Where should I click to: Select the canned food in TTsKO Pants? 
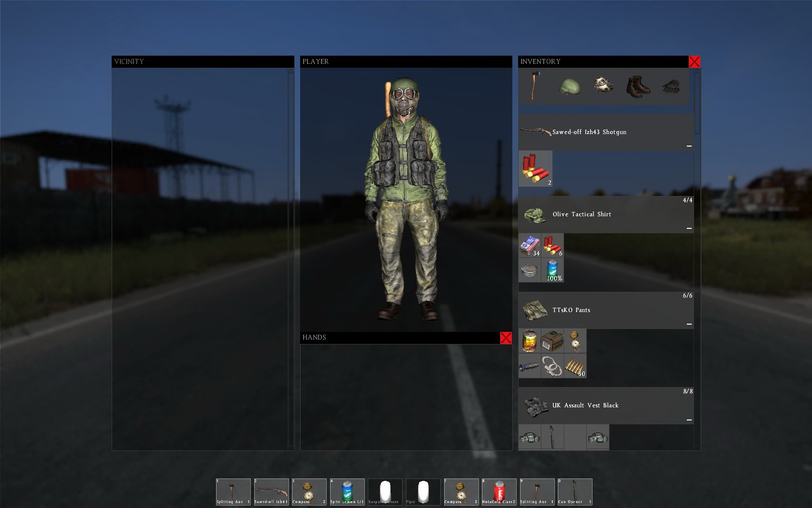pyautogui.click(x=530, y=341)
